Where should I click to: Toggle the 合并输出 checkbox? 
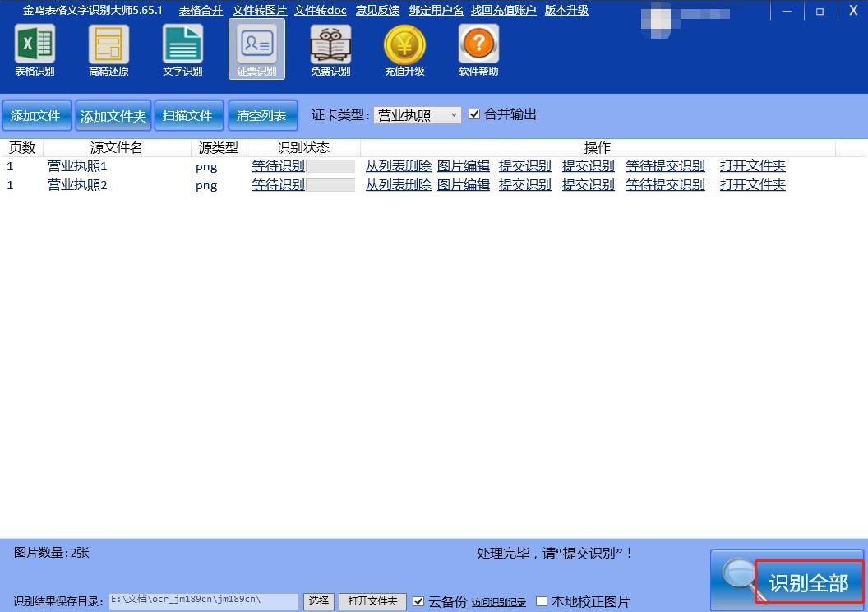pyautogui.click(x=473, y=114)
